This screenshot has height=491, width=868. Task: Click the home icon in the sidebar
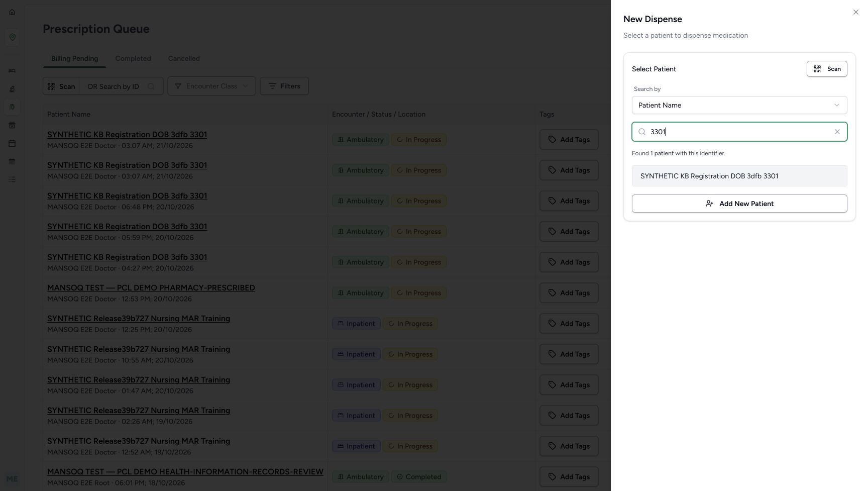pos(12,12)
